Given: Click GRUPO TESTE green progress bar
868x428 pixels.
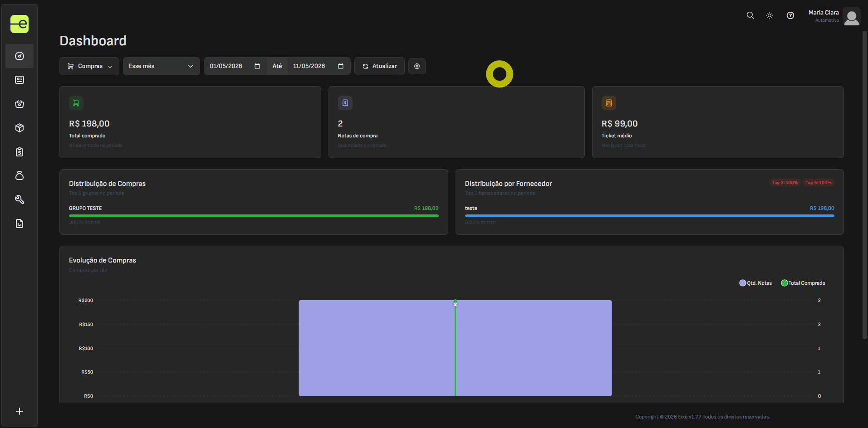Looking at the screenshot, I should coord(254,216).
